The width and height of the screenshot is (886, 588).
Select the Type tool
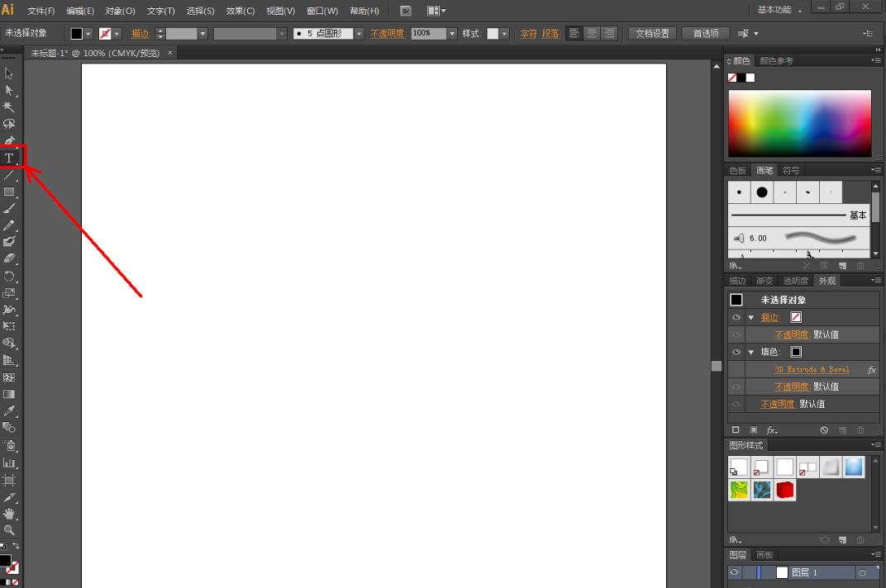pos(8,159)
